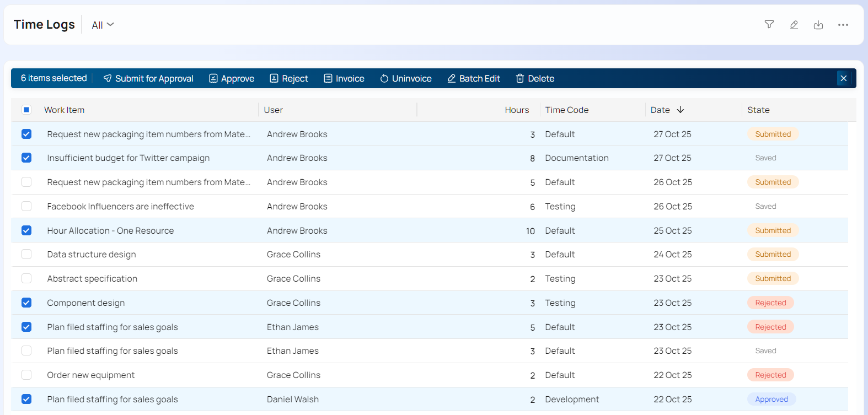
Task: Open Batch Edit for selected items
Action: click(x=473, y=78)
